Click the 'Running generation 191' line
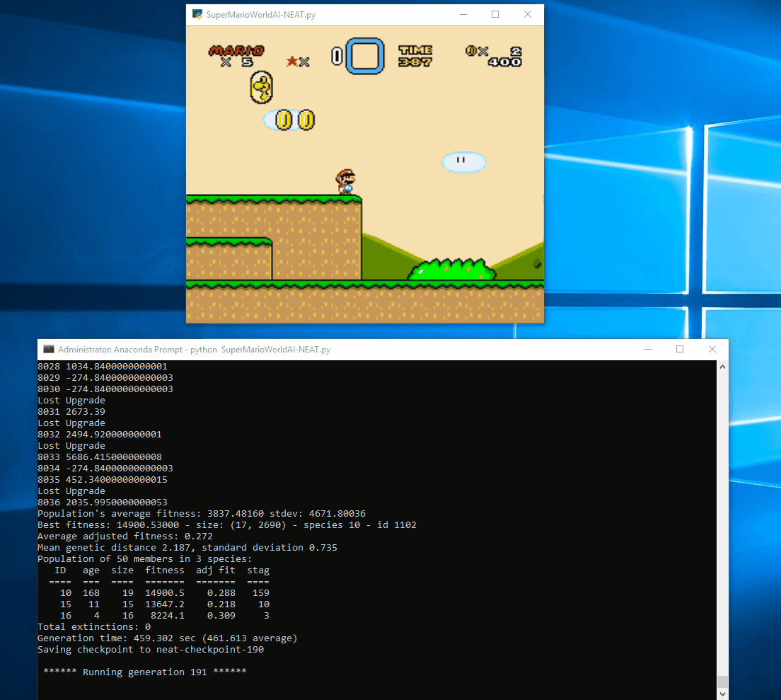Viewport: 781px width, 700px height. (x=145, y=672)
